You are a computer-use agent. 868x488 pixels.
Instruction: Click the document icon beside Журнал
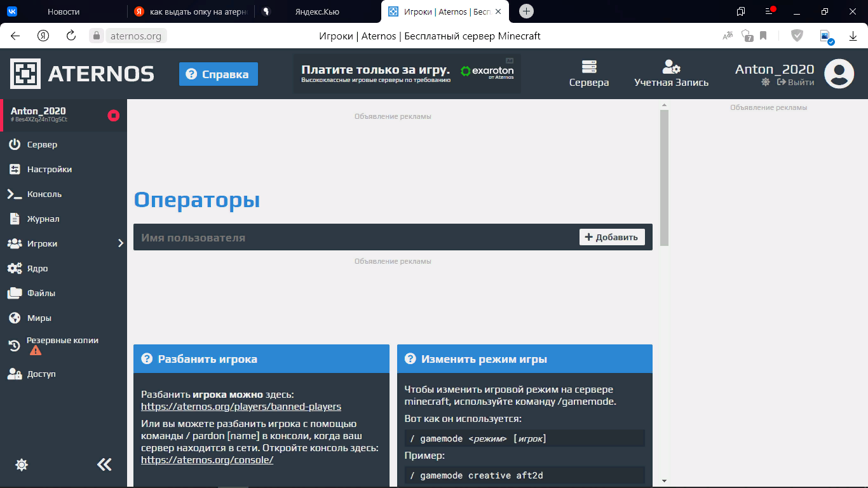coord(15,219)
